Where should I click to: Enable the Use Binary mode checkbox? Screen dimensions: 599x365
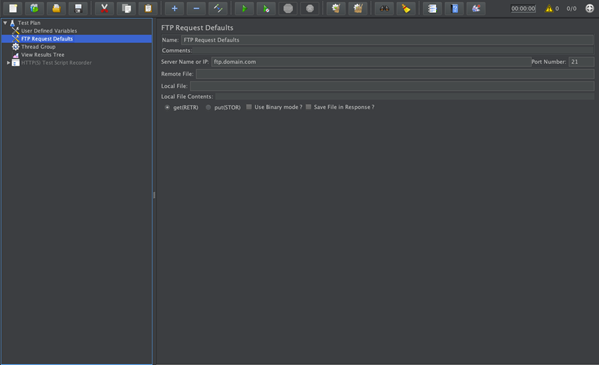tap(249, 107)
